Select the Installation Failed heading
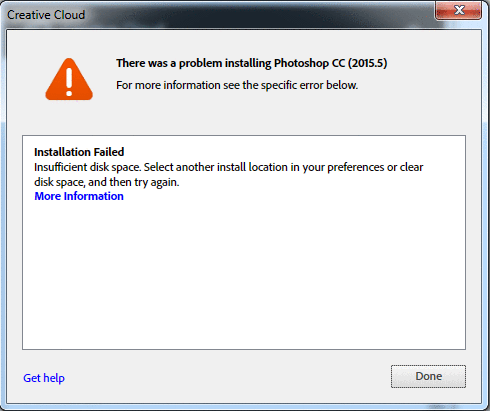 (79, 152)
